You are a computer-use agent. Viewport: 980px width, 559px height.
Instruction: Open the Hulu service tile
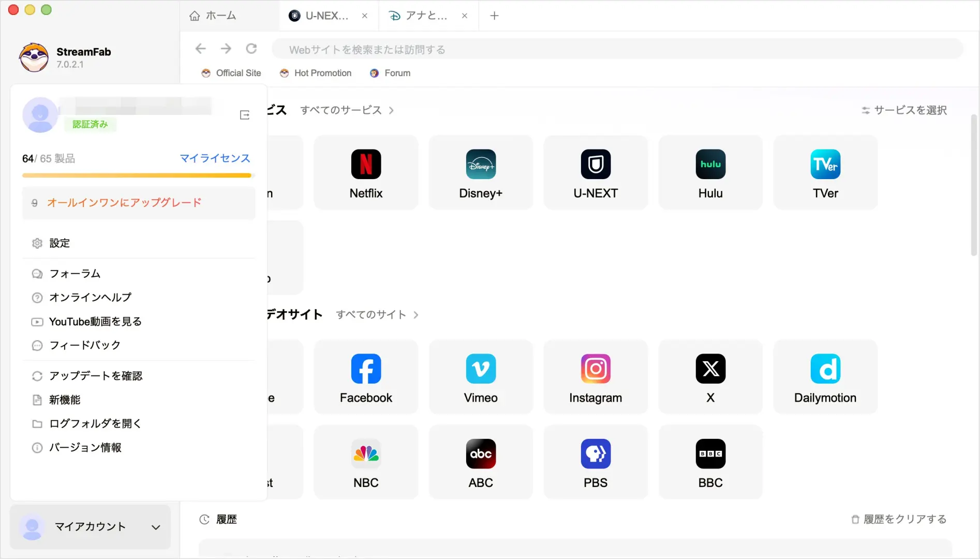pyautogui.click(x=710, y=172)
